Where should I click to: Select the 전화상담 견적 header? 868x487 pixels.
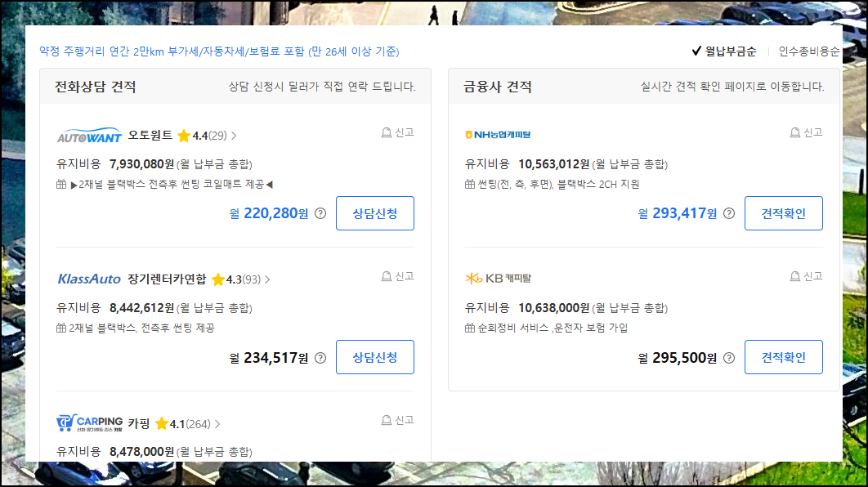click(95, 87)
